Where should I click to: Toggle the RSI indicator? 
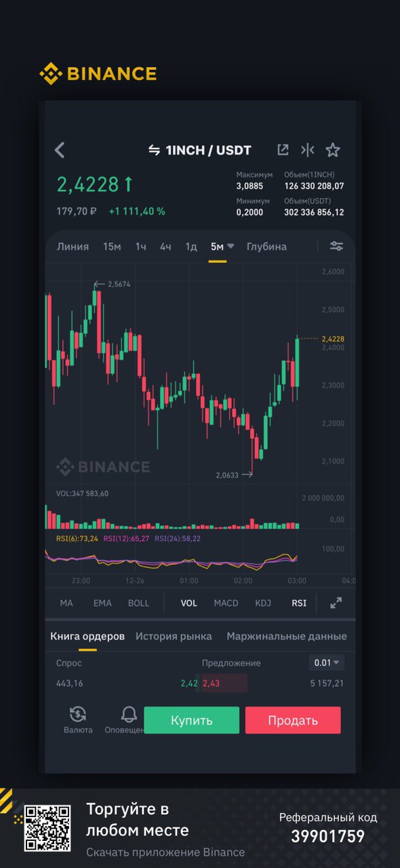click(x=299, y=603)
